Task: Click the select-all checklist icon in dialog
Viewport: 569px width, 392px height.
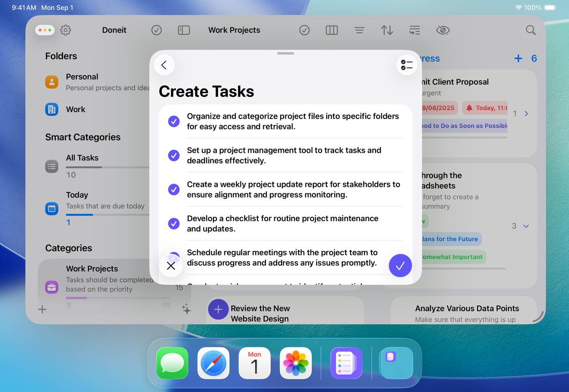Action: click(406, 65)
